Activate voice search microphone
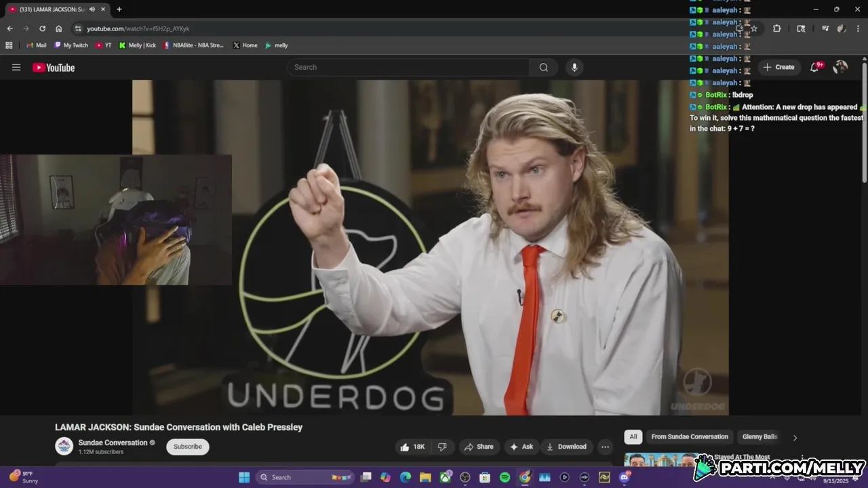The image size is (868, 488). point(574,67)
